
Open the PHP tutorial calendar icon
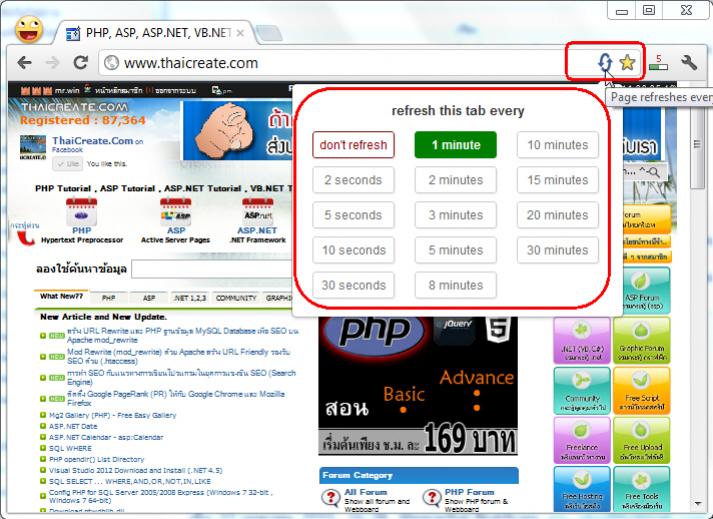(81, 212)
